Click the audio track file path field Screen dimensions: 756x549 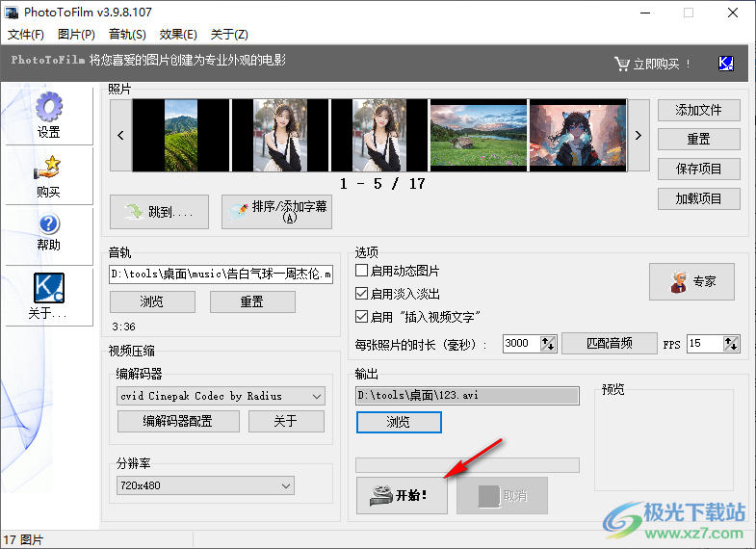point(221,274)
